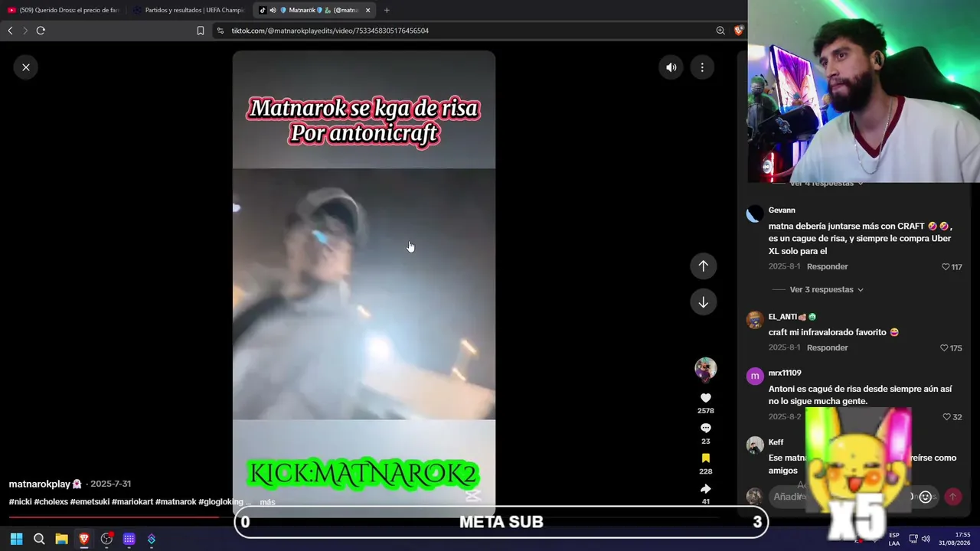Save video with the bookmark icon
Screen dimensions: 980x551
pyautogui.click(x=706, y=458)
